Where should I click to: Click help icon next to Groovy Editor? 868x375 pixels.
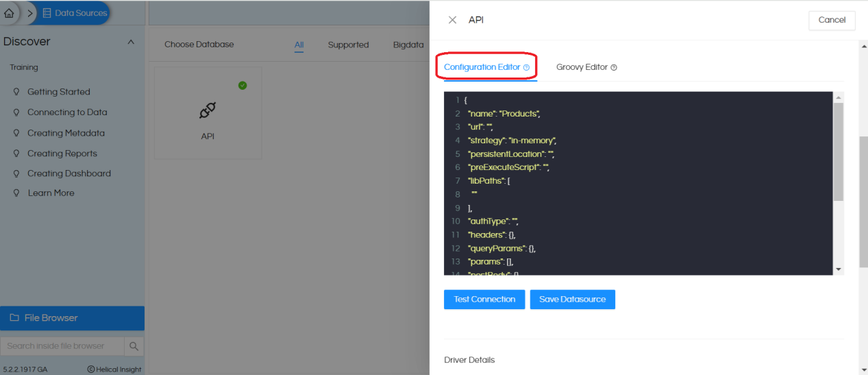[614, 67]
